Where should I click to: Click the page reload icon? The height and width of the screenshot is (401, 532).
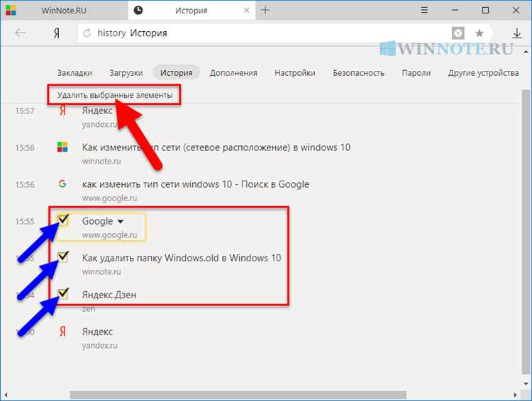pos(87,33)
